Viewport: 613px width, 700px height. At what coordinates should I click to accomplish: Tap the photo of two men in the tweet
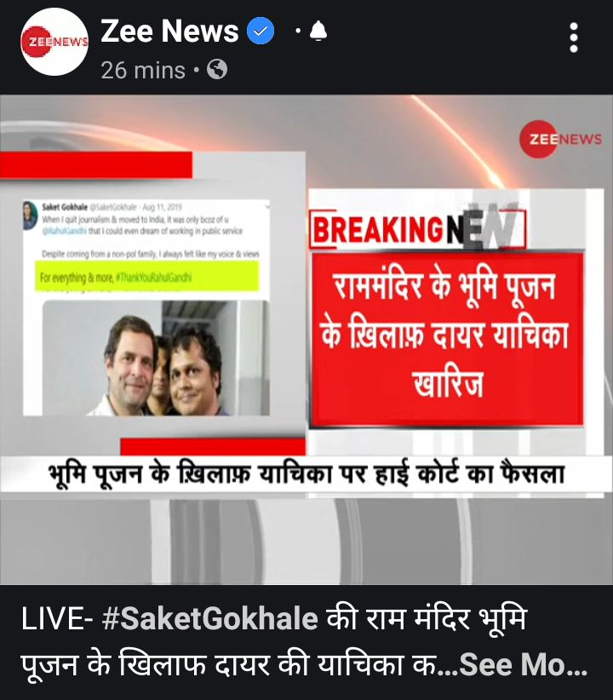coord(156,358)
